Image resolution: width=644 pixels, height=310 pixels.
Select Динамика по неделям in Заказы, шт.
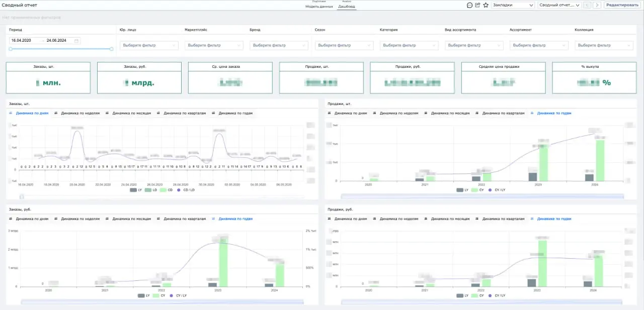77,114
